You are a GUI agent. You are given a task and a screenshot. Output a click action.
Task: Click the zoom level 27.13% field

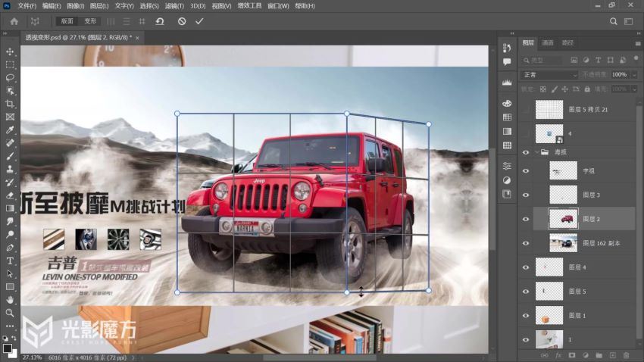[32, 358]
